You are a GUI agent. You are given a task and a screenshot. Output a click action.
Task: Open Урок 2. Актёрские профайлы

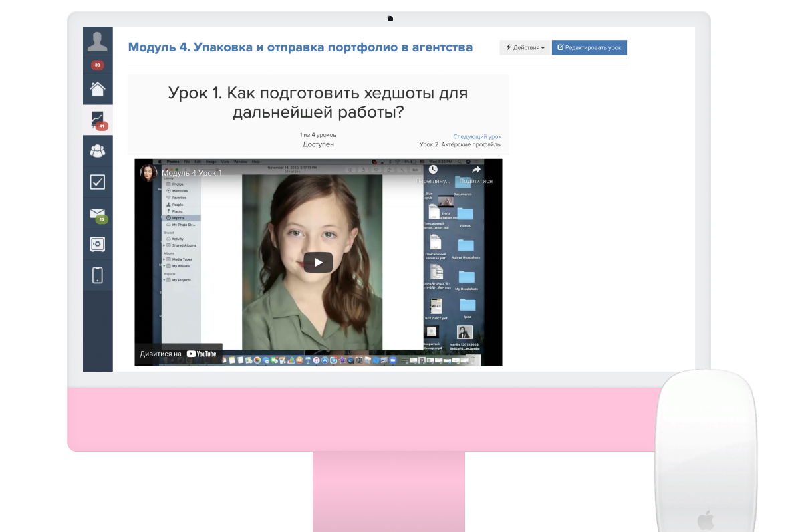[x=460, y=144]
